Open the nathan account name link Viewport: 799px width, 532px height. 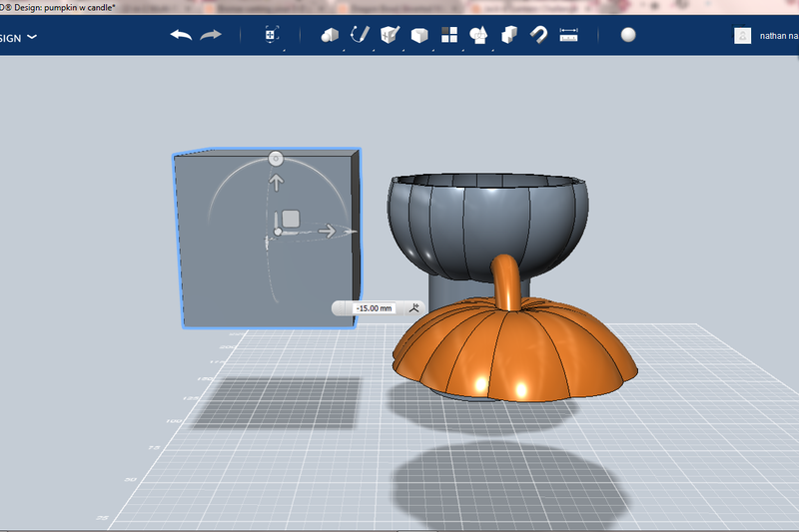click(x=779, y=36)
